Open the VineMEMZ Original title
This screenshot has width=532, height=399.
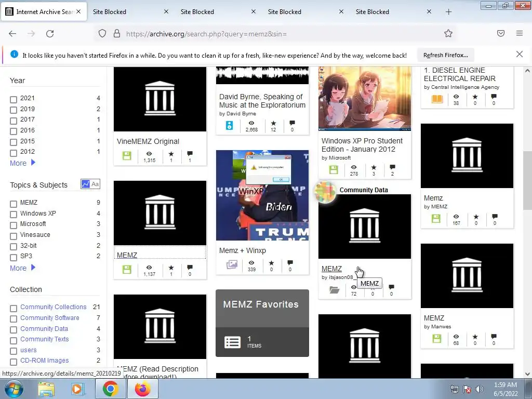point(148,141)
